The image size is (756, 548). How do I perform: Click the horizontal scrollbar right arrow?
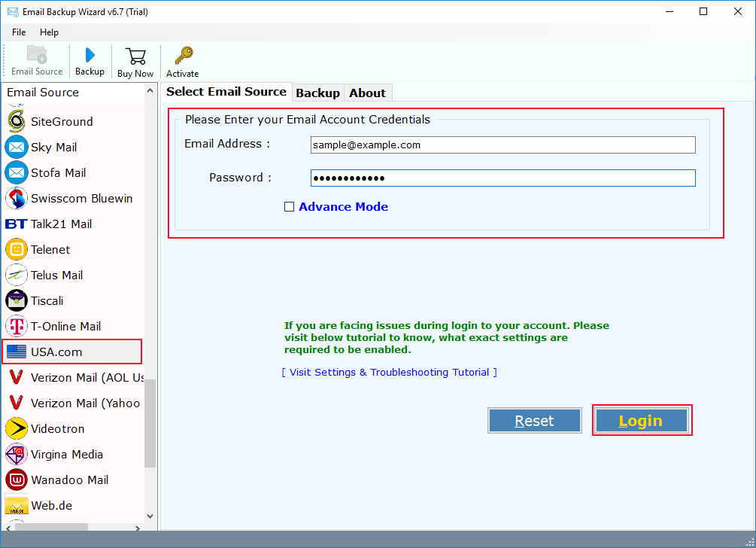click(138, 528)
